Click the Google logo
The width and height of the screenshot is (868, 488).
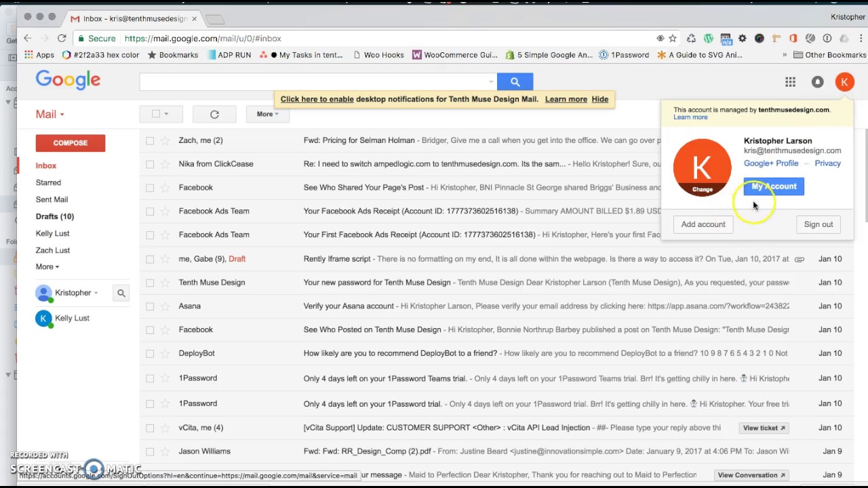pos(68,80)
